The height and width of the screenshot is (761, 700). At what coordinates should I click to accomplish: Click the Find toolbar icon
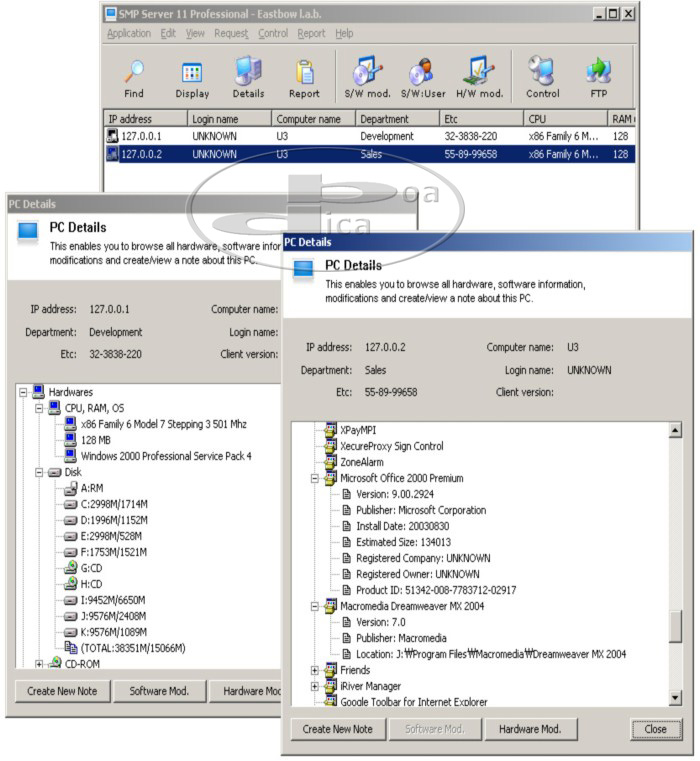coord(134,73)
